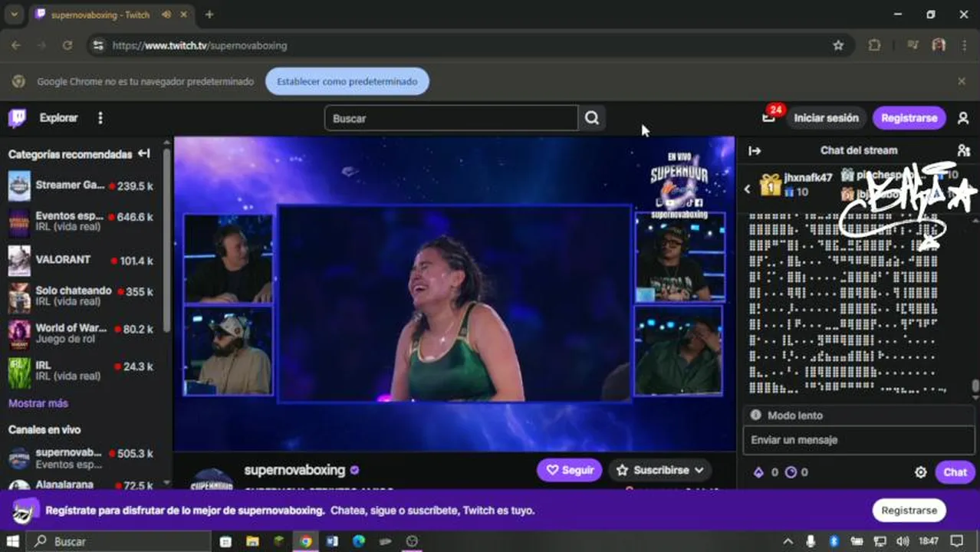Screen dimensions: 980x552
Task: Open the notifications inbox with 24 badge
Action: click(x=768, y=117)
